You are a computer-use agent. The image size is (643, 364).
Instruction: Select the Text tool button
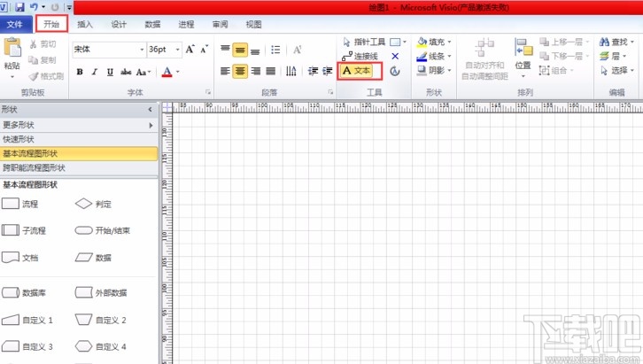[x=356, y=71]
